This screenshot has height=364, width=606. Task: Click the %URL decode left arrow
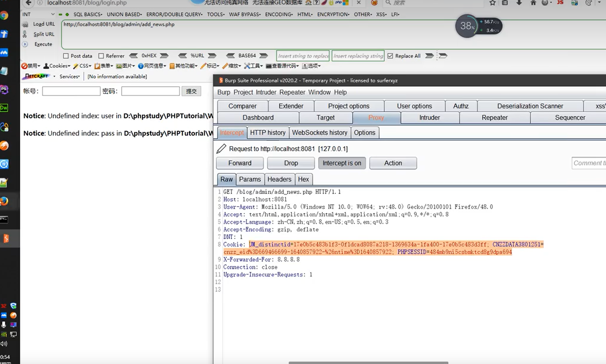[182, 56]
